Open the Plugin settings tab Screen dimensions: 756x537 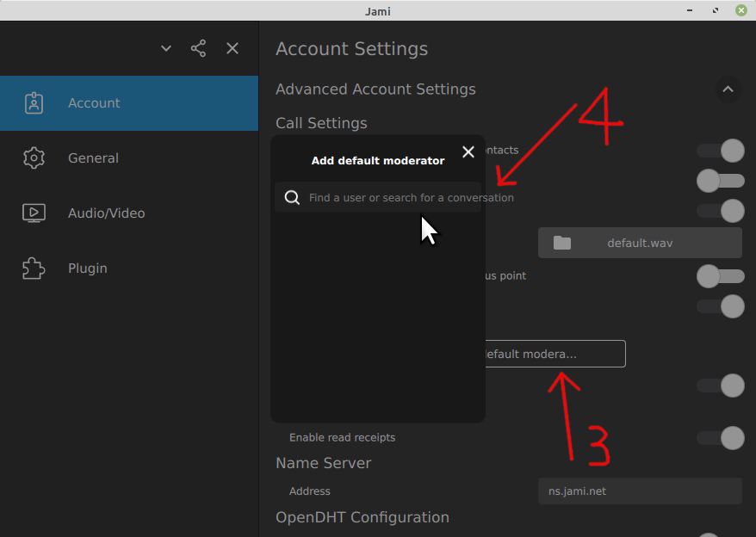point(129,268)
